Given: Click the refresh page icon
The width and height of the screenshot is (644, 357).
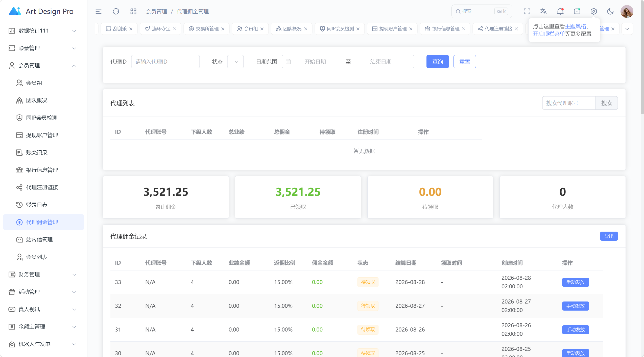Looking at the screenshot, I should click(x=116, y=11).
